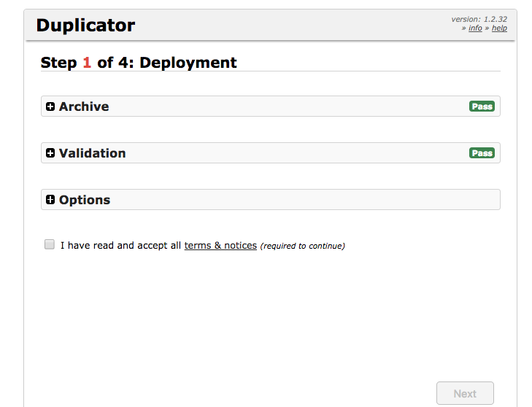
Task: Click the green Pass badge on Archive
Action: (x=482, y=106)
